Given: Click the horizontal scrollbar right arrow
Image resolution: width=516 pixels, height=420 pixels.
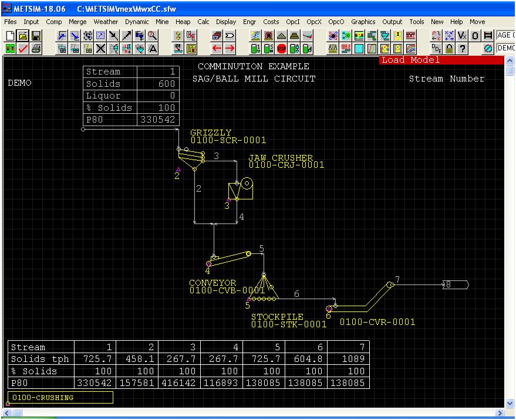Looking at the screenshot, I should 500,413.
